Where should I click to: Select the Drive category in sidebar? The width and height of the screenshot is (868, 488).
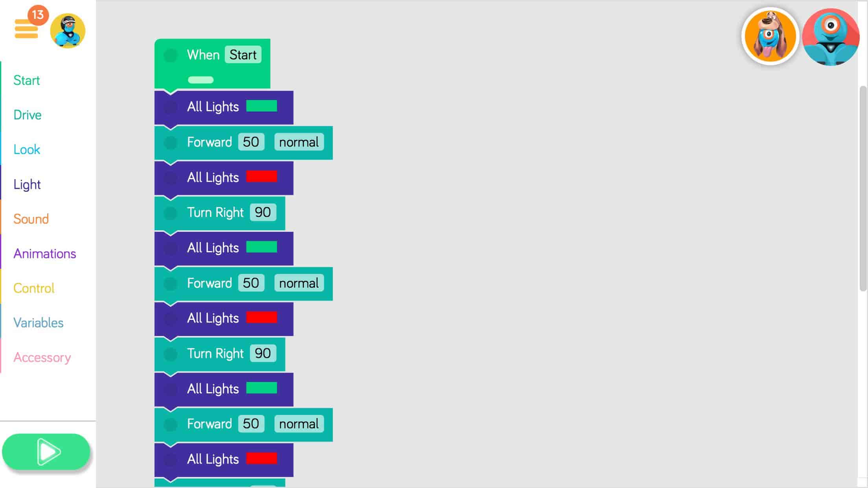[28, 114]
